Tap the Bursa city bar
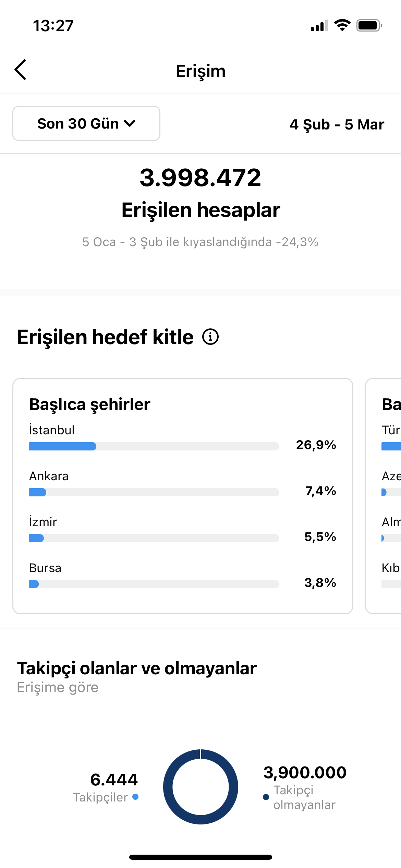This screenshot has height=868, width=401. click(x=154, y=584)
